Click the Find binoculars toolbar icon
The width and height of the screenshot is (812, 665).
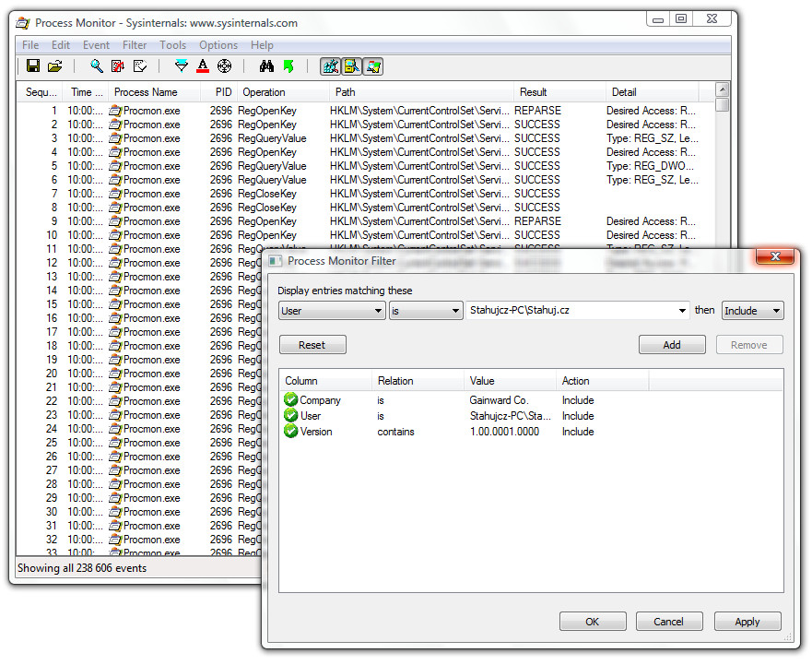[266, 65]
